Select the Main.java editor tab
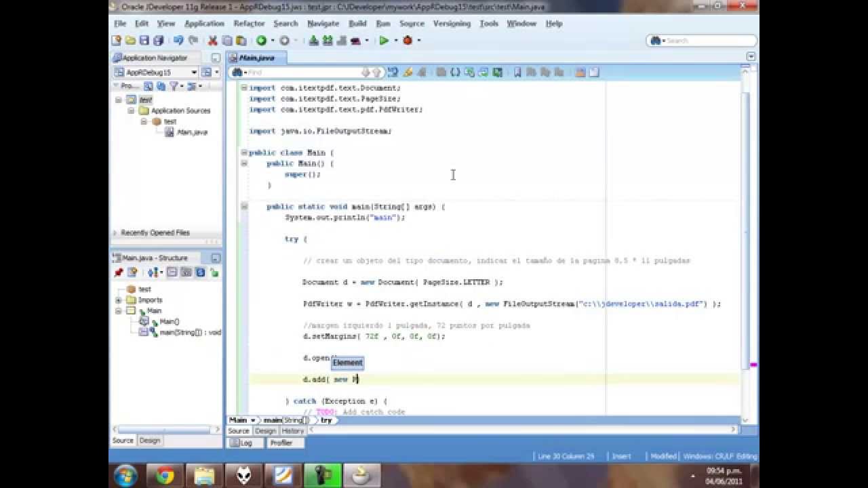Image resolution: width=868 pixels, height=488 pixels. click(256, 58)
